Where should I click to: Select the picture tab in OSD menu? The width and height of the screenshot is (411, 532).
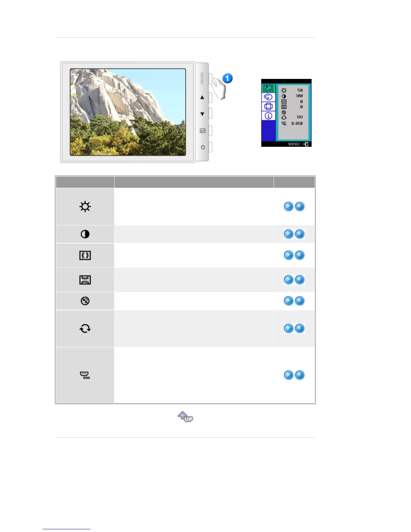[x=268, y=88]
